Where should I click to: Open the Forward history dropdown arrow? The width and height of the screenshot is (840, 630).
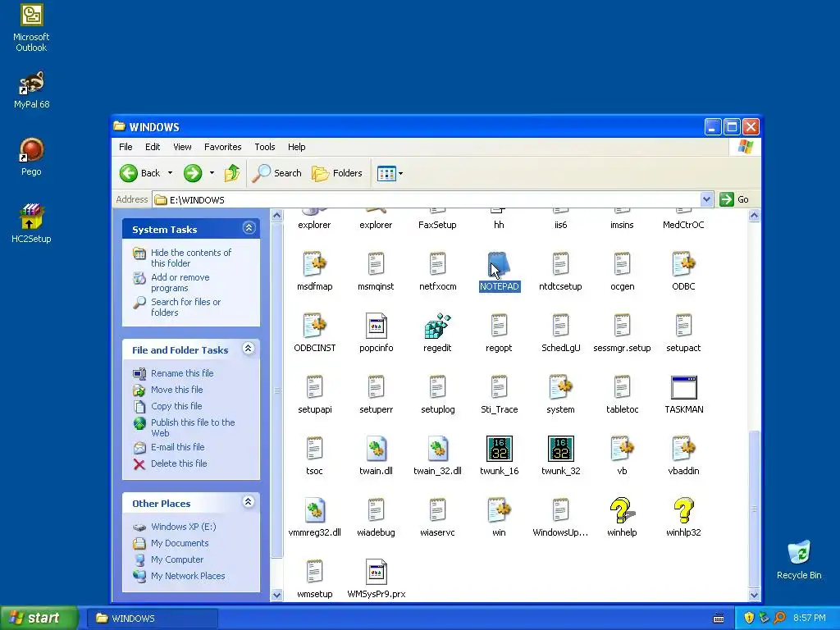click(x=212, y=173)
